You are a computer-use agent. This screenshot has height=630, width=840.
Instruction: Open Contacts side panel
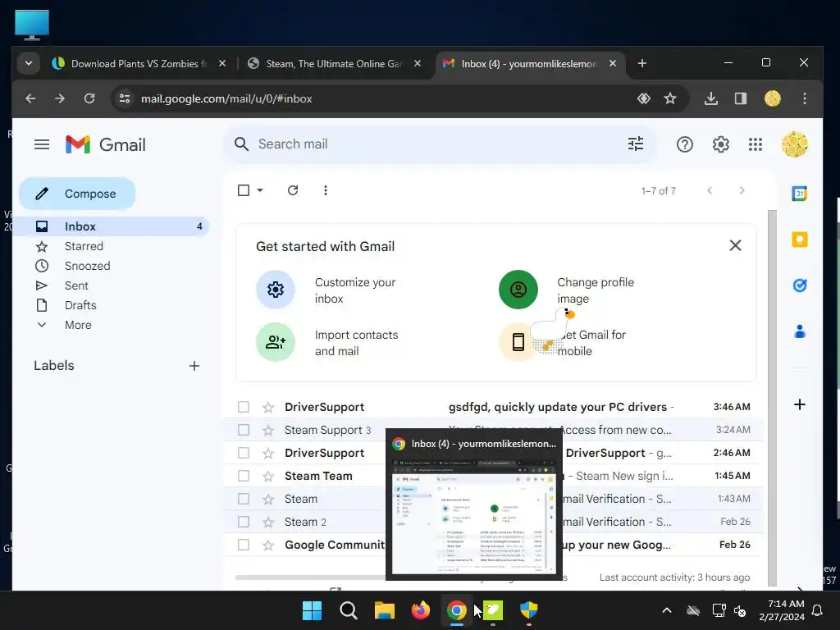pyautogui.click(x=799, y=331)
